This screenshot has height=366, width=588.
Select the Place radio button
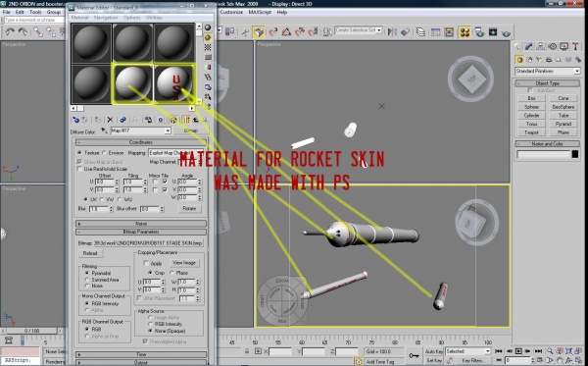172,273
